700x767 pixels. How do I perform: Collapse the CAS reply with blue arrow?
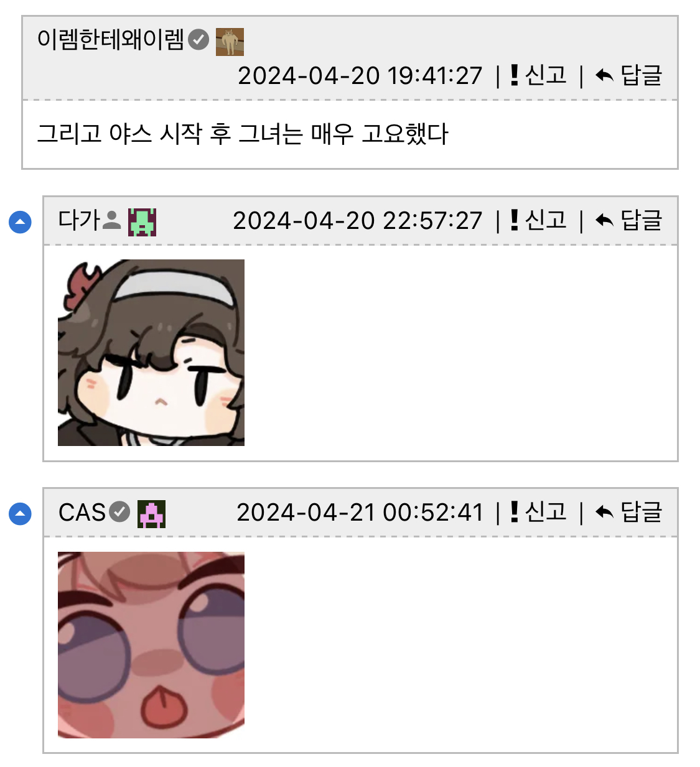tap(20, 514)
